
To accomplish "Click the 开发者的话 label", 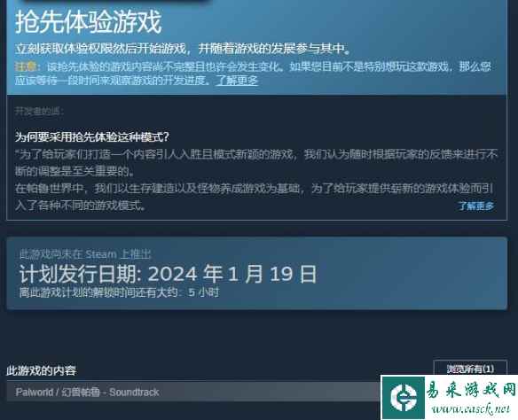I will (x=39, y=111).
